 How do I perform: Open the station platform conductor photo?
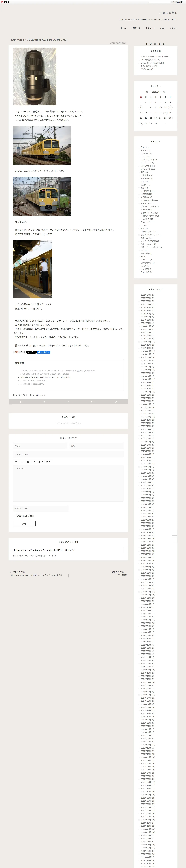click(x=32, y=269)
